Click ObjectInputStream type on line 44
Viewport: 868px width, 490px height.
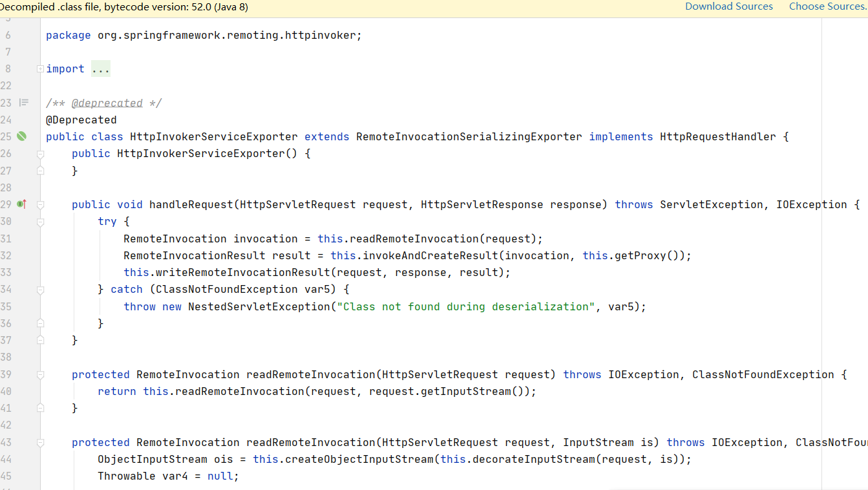(153, 459)
